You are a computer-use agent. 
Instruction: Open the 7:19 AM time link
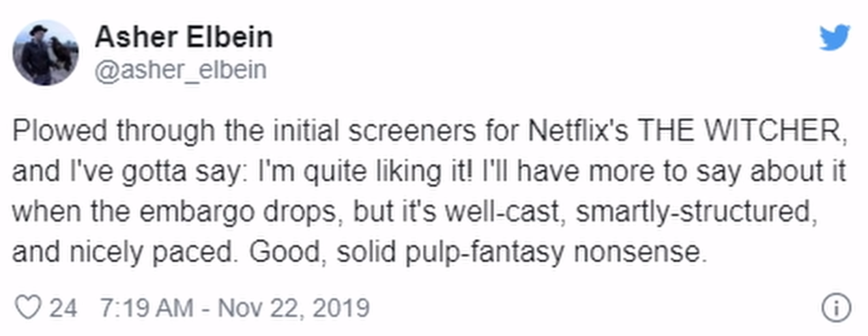146,307
